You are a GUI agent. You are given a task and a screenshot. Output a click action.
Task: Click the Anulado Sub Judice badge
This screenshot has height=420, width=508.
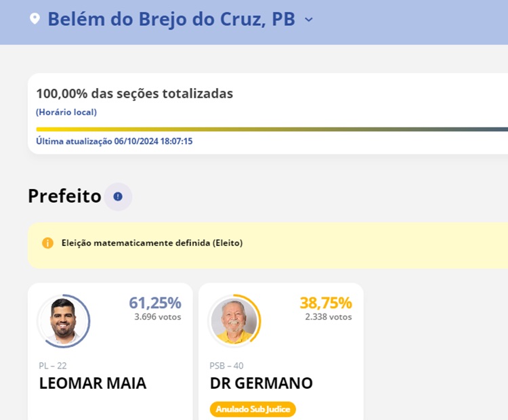tap(253, 409)
